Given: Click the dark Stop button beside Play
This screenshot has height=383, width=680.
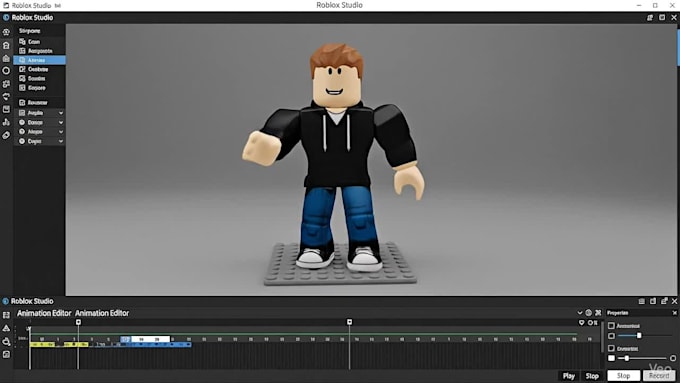Looking at the screenshot, I should click(x=592, y=376).
